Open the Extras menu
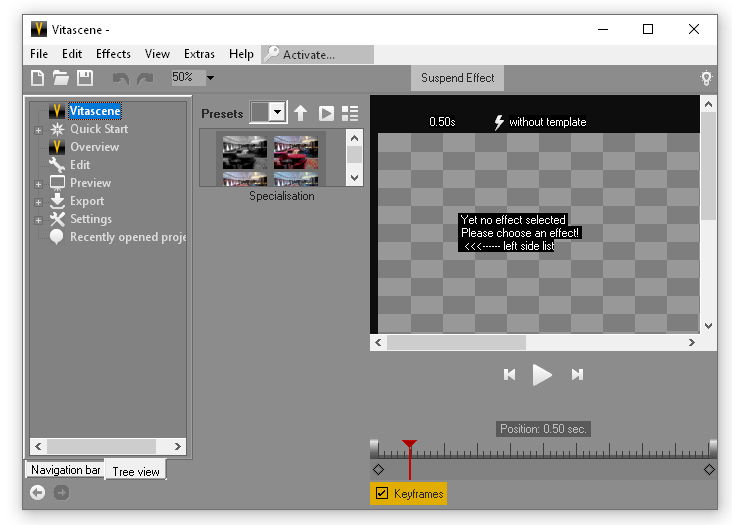Screen dimensions: 732x525 pos(199,54)
